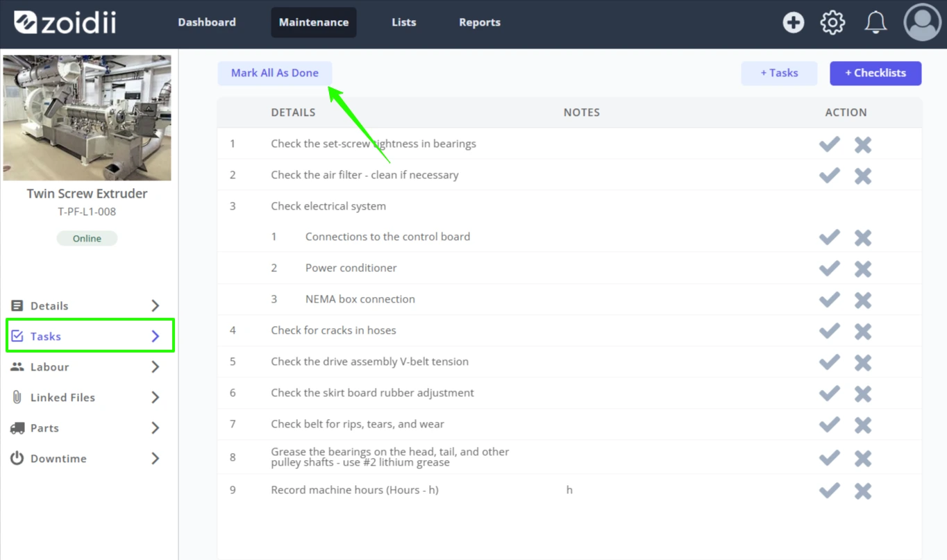Open the notifications bell
The image size is (947, 560).
tap(875, 22)
